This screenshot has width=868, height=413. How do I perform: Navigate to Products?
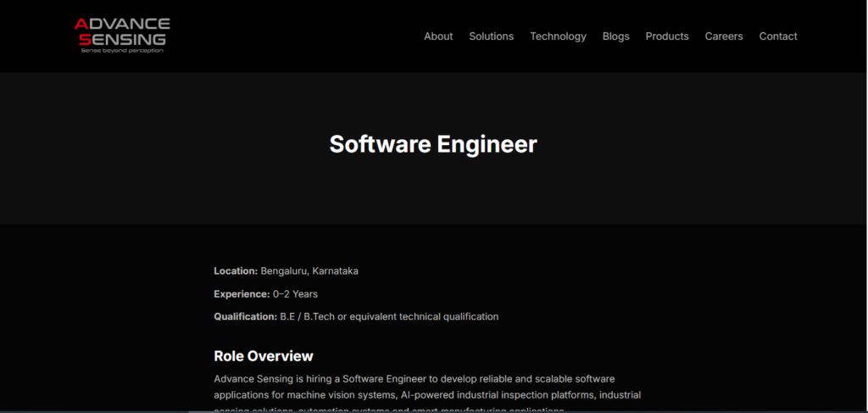pos(667,36)
